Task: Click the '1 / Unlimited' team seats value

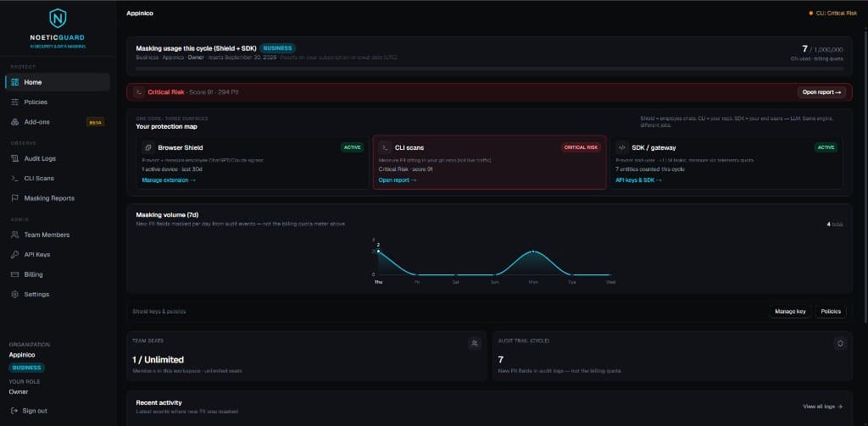Action: point(158,360)
